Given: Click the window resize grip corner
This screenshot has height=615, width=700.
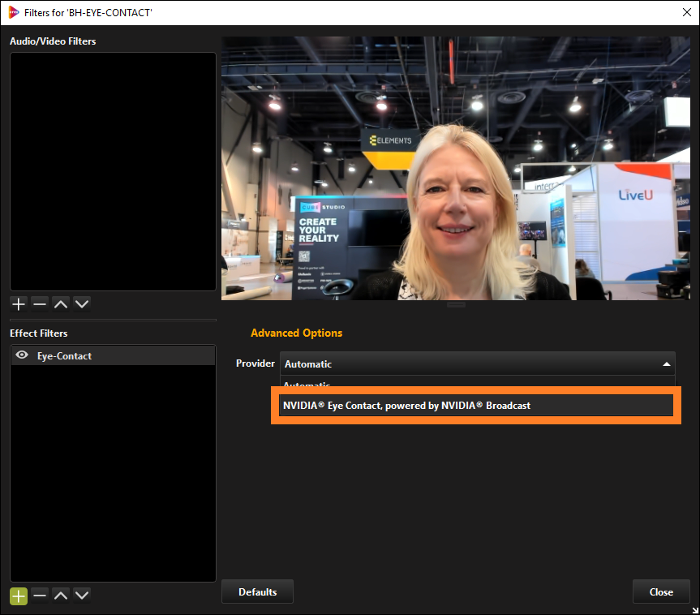Looking at the screenshot, I should tap(695, 610).
